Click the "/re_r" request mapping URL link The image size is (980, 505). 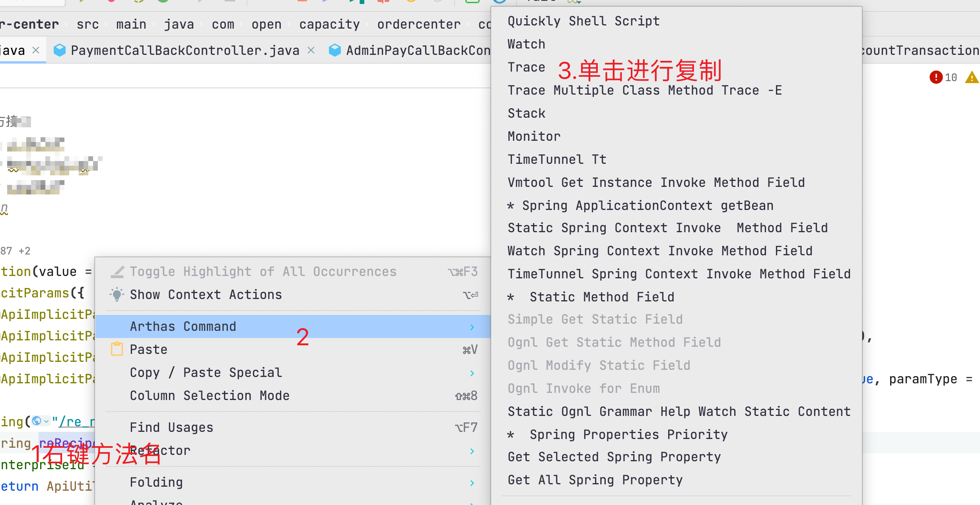click(77, 421)
